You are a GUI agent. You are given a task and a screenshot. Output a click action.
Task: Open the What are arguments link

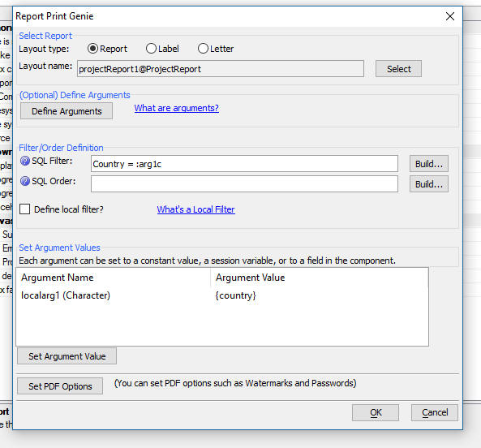pos(176,108)
